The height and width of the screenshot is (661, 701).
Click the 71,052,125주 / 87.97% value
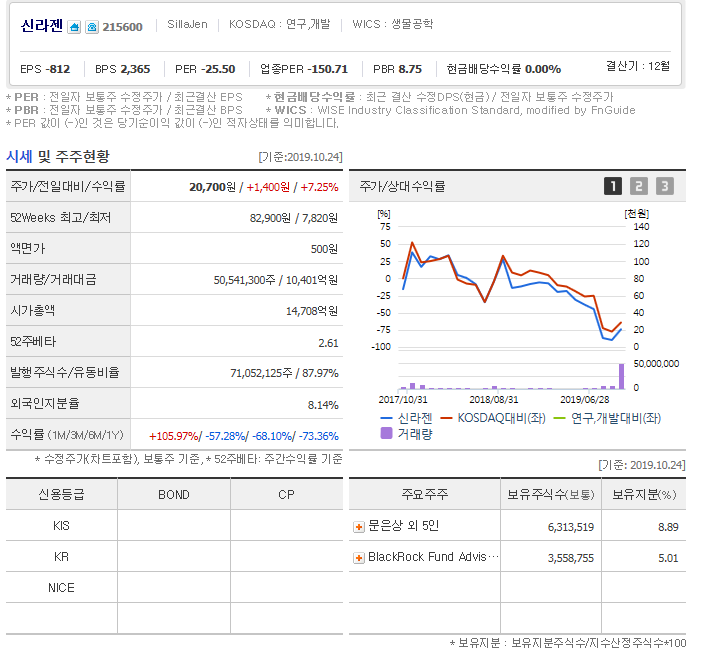point(284,373)
